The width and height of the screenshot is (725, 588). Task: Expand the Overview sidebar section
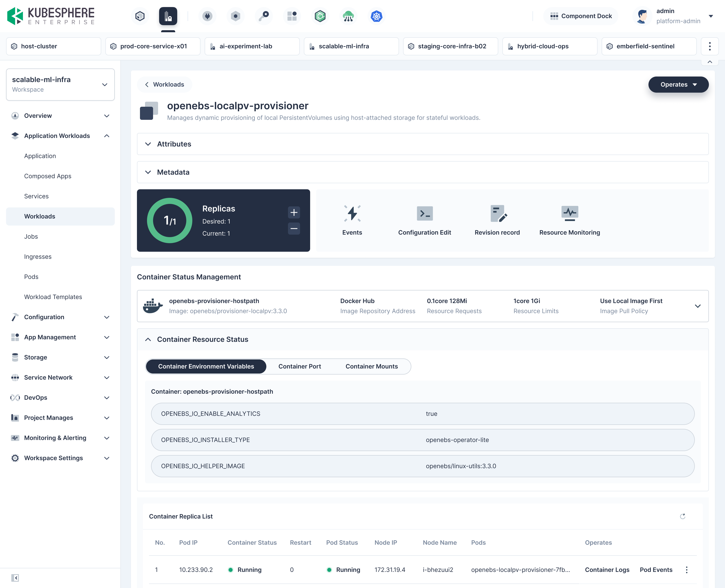point(60,116)
